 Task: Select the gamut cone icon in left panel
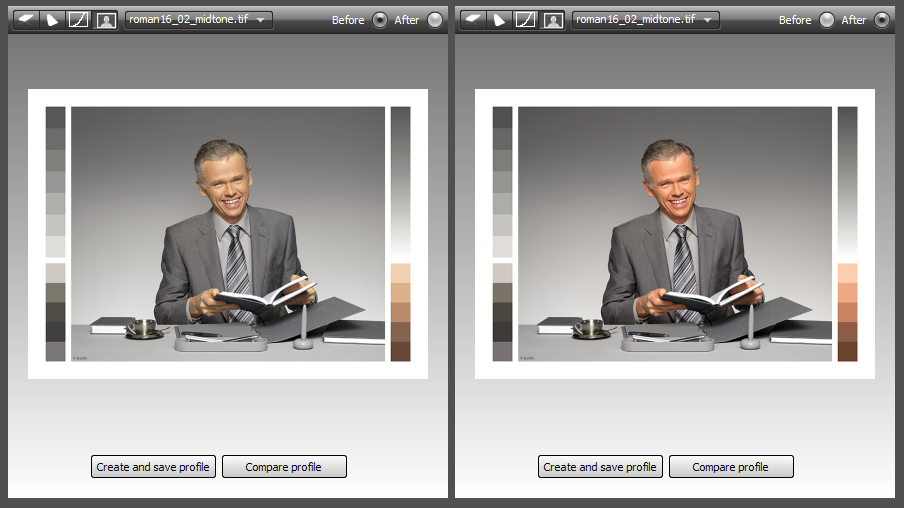pyautogui.click(x=52, y=20)
